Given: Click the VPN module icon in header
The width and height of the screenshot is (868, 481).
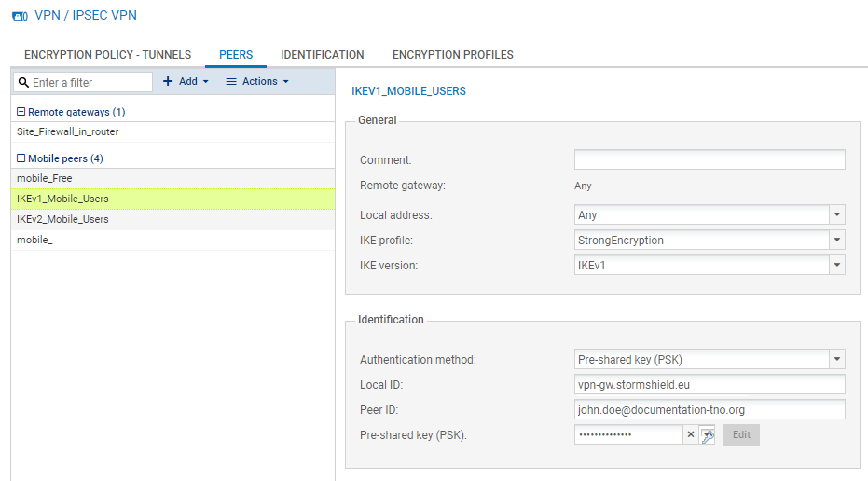Looking at the screenshot, I should [20, 16].
